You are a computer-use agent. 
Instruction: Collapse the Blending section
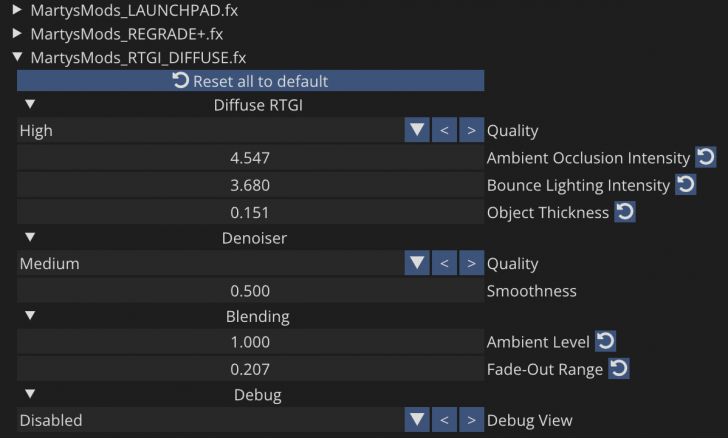(x=30, y=315)
